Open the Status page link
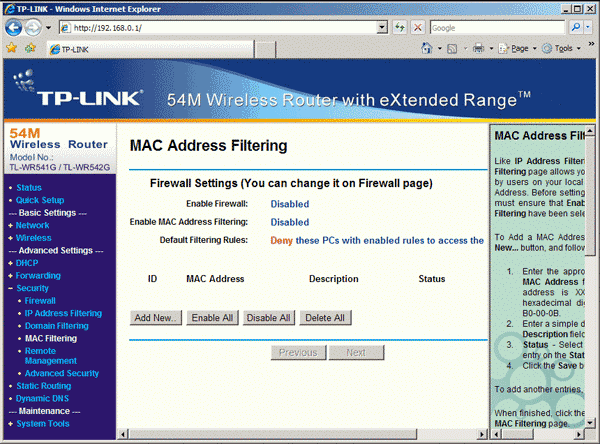 tap(29, 188)
